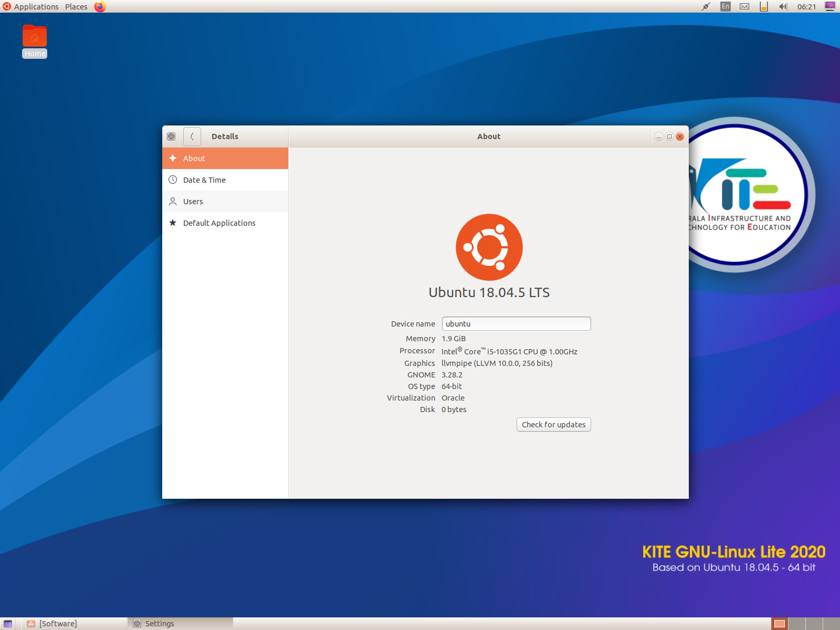Open the power level indicator menu
The image size is (840, 630).
(x=763, y=7)
